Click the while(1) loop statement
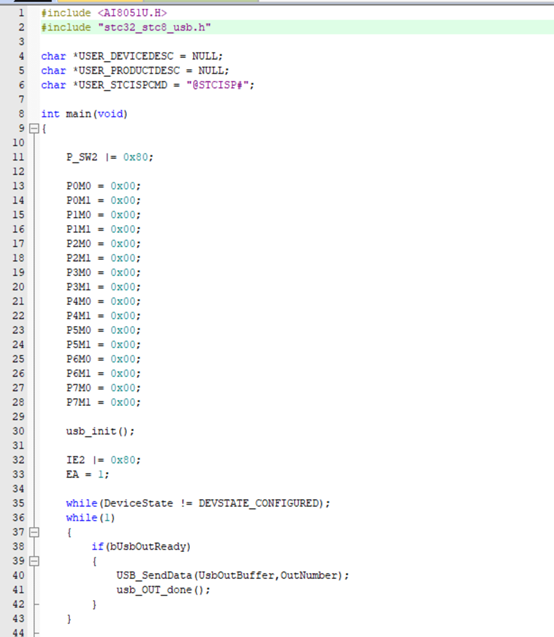 (x=91, y=518)
